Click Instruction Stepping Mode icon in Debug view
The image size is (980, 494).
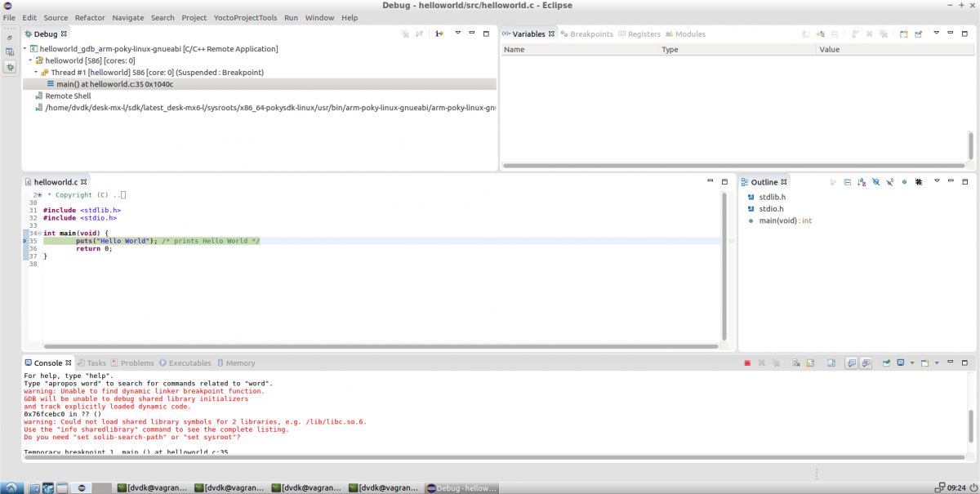439,34
